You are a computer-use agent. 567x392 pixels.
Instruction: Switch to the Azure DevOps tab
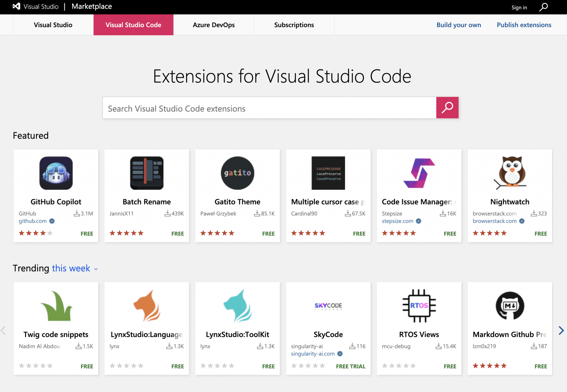coord(213,25)
